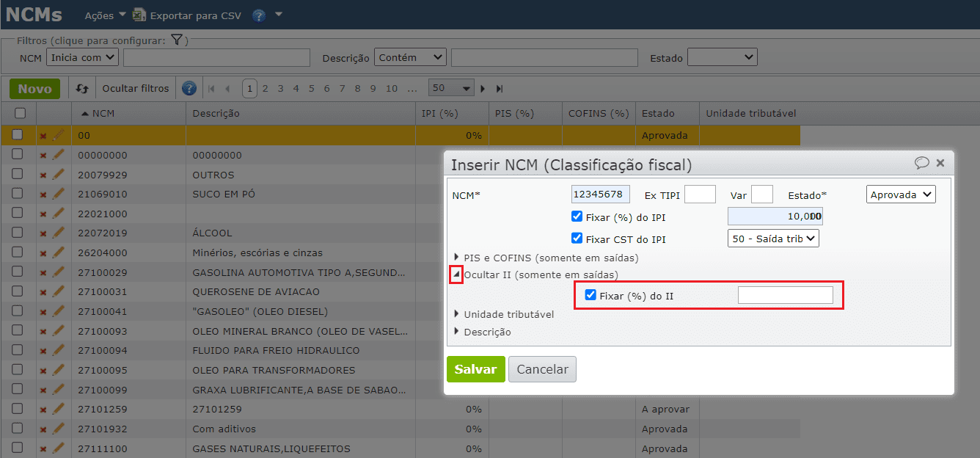Edit row 27100031 with pencil icon
This screenshot has width=980, height=458.
(x=59, y=291)
